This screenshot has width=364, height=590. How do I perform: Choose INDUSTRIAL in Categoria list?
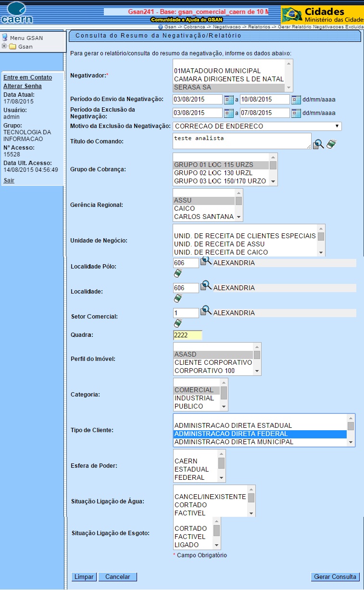(x=194, y=398)
